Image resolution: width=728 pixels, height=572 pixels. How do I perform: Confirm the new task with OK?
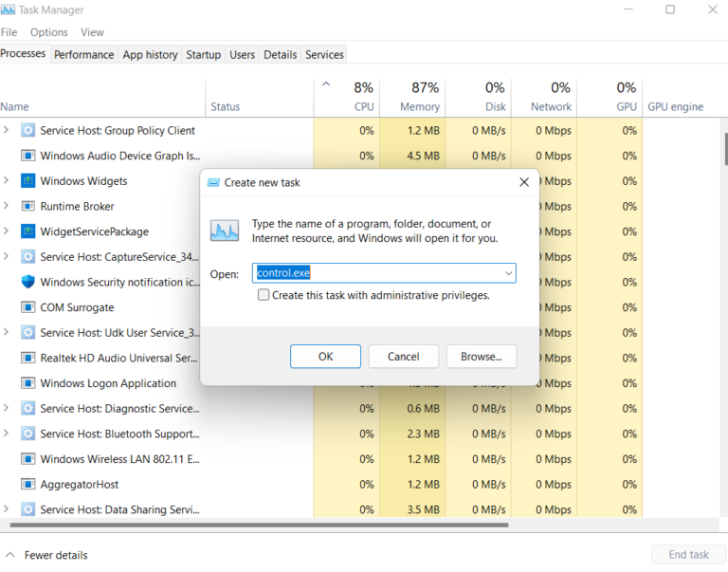coord(325,357)
